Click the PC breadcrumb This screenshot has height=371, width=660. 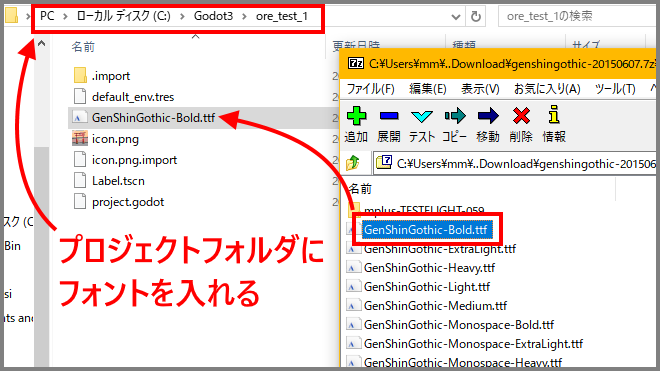point(47,16)
